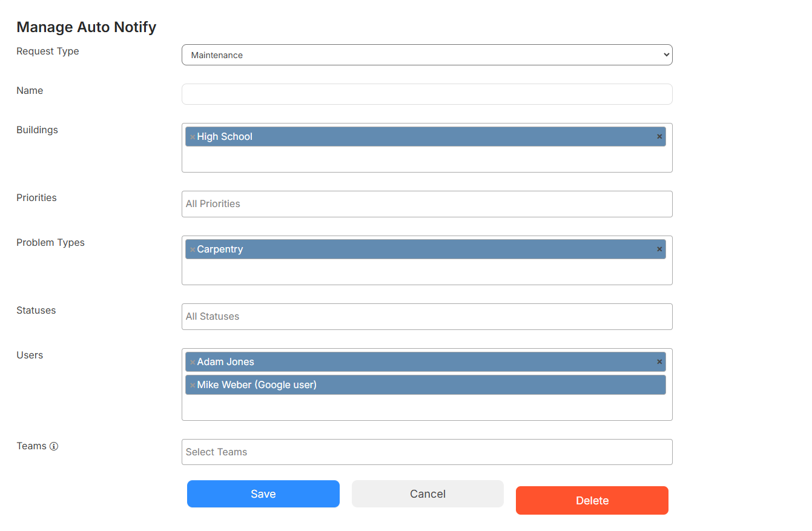Open the Select Teams field
The image size is (812, 531).
[x=427, y=452]
